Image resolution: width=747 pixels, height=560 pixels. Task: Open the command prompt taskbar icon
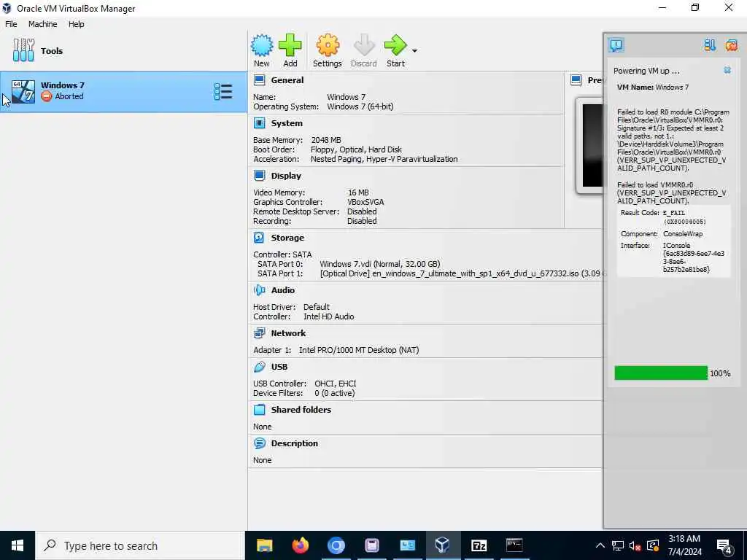click(514, 545)
